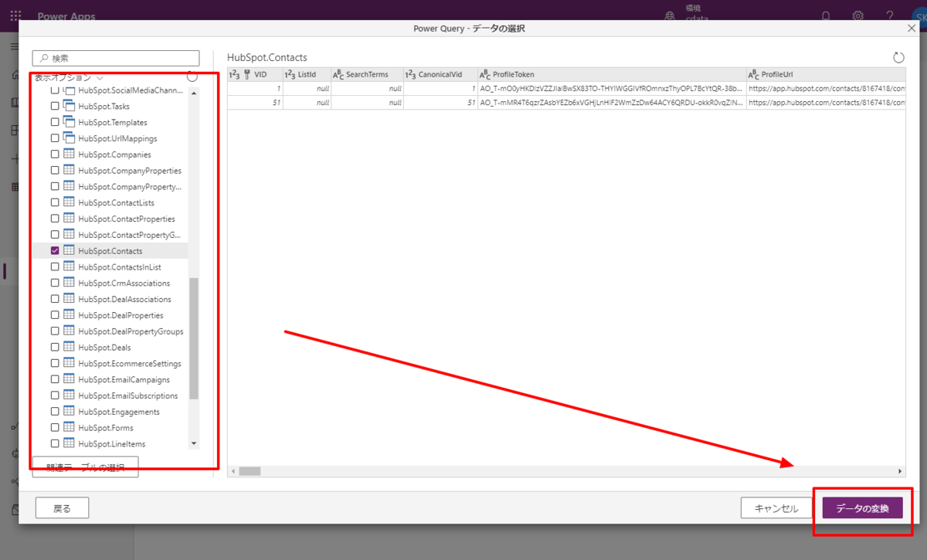Click the SearchTerms column type icon
927x560 pixels.
click(338, 75)
